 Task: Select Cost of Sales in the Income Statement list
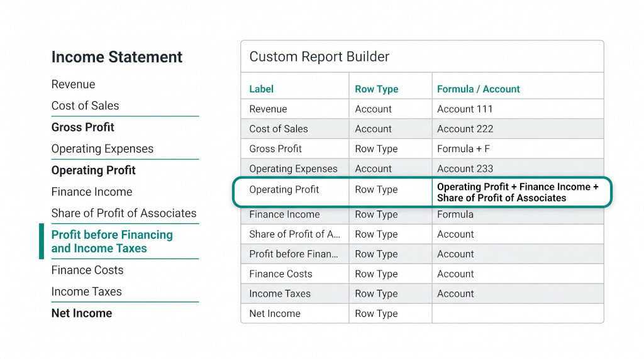tap(85, 106)
